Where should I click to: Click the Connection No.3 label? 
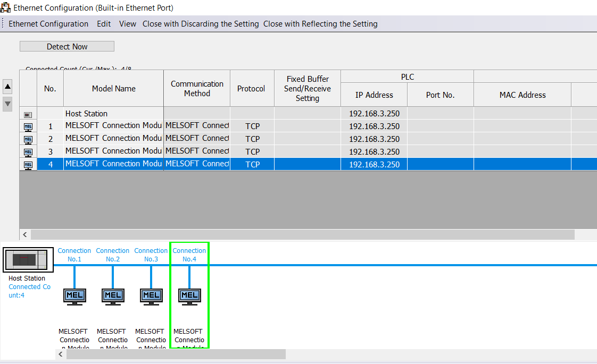click(x=151, y=255)
